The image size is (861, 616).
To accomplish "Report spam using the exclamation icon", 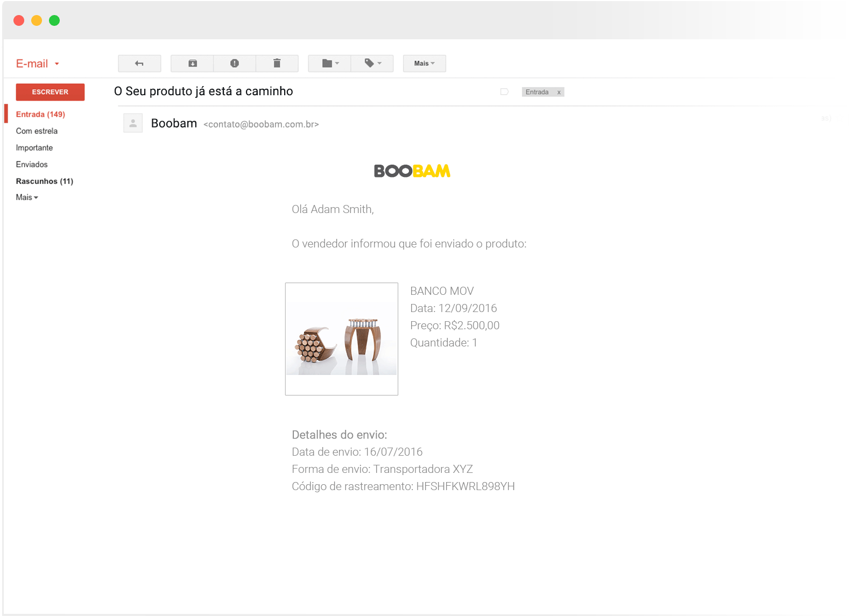I will pyautogui.click(x=235, y=63).
